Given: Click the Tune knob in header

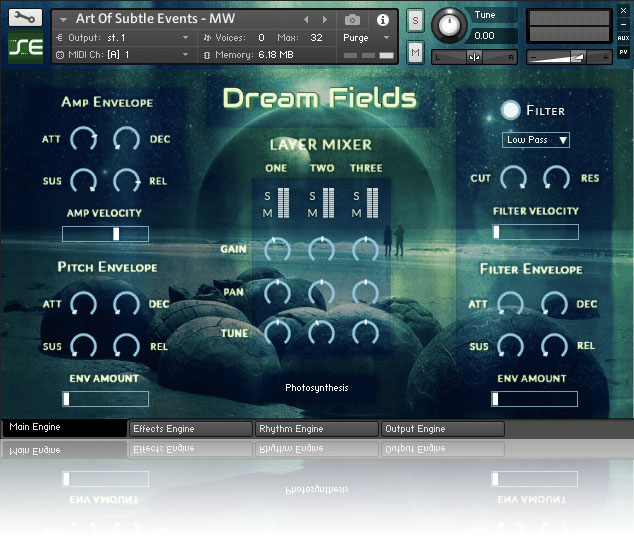Looking at the screenshot, I should [x=451, y=25].
